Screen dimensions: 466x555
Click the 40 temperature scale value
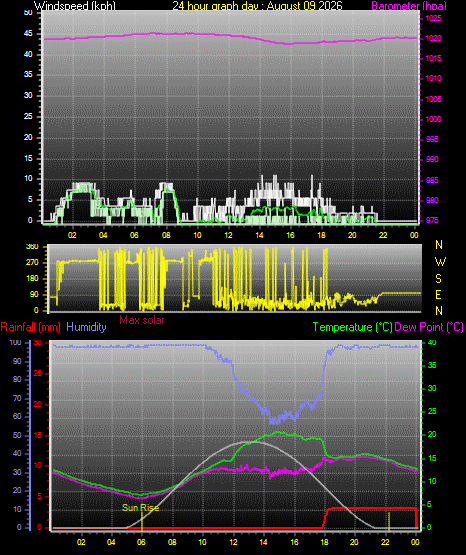click(x=432, y=342)
